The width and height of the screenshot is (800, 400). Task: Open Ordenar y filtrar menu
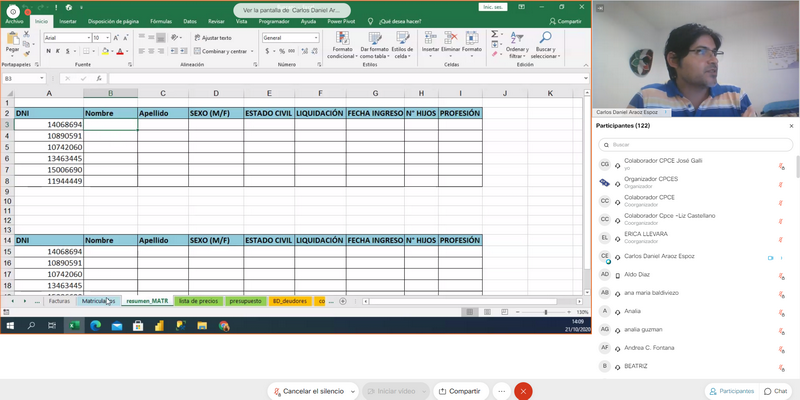tap(517, 45)
